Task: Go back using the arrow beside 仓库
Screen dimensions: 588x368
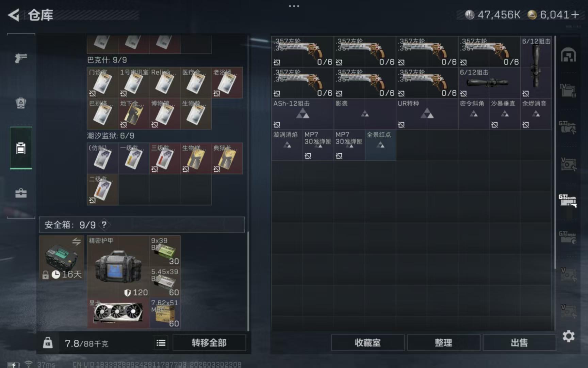Action: (14, 15)
